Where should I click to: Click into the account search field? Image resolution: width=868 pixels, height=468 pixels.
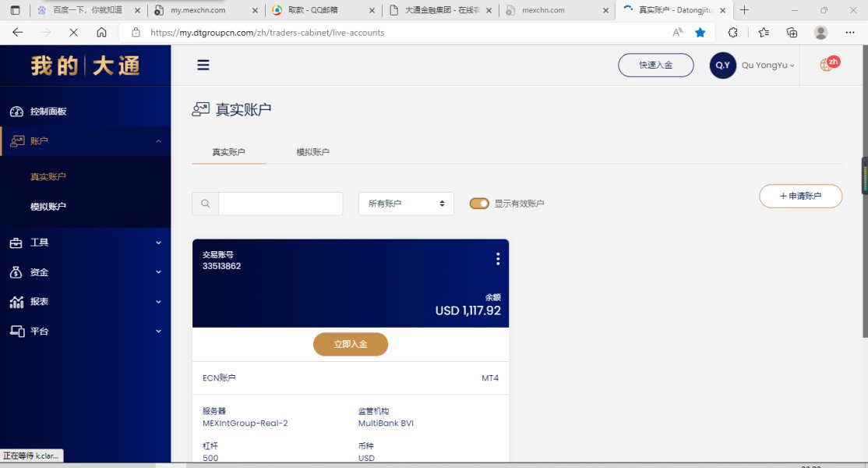click(281, 204)
